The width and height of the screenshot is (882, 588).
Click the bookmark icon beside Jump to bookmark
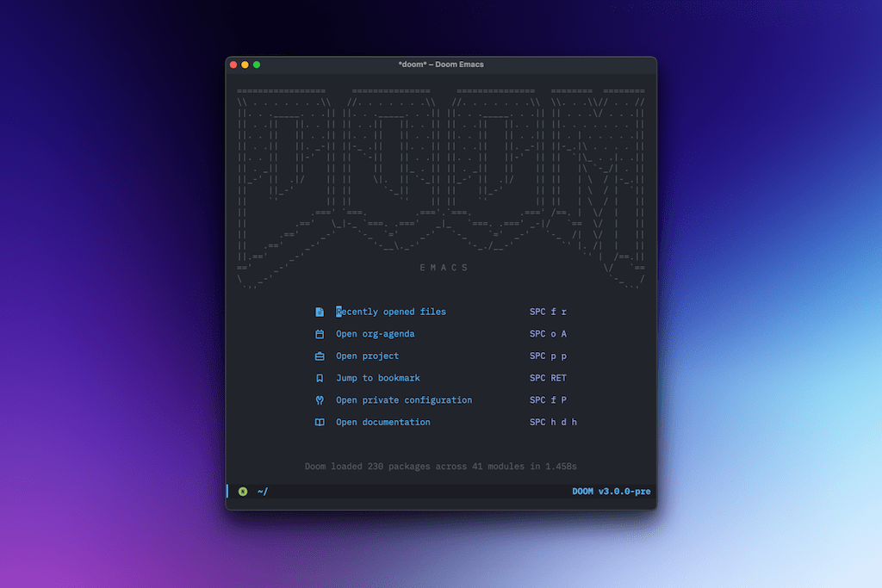(x=320, y=378)
